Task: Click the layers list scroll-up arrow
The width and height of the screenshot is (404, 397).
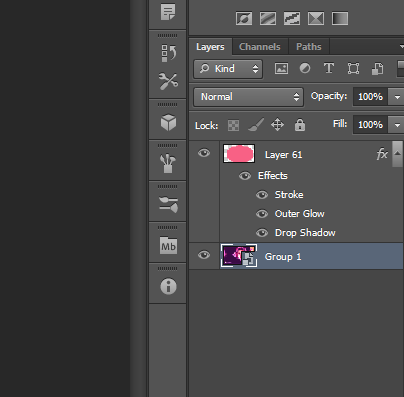Action: pos(397,153)
